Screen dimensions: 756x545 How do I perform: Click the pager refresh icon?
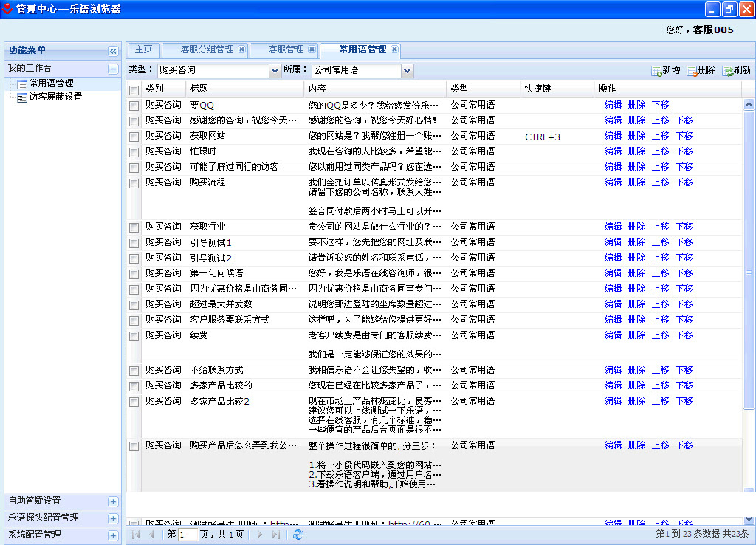298,535
